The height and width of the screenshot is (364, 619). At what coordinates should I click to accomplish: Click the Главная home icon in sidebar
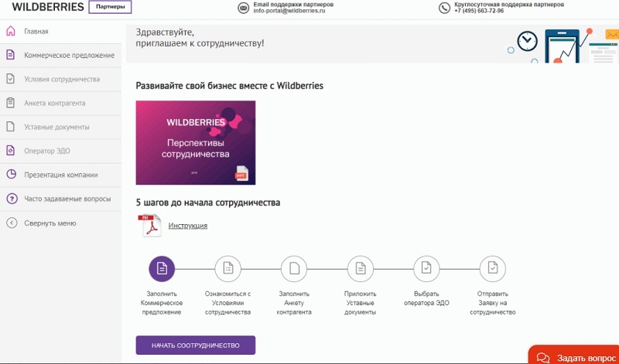click(11, 31)
